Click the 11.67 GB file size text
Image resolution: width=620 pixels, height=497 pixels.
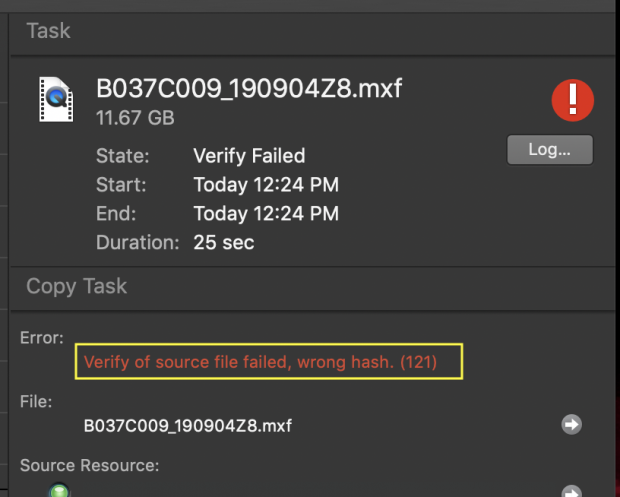135,118
